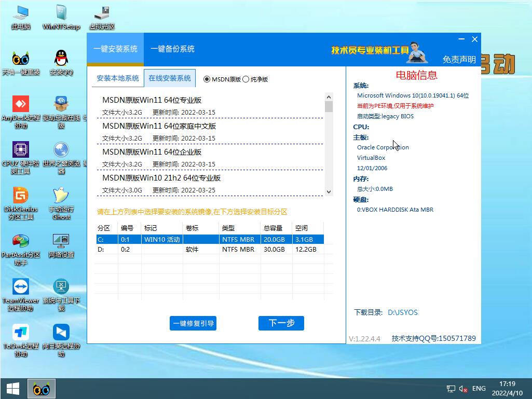Open the CPUZ 硬件检测工具 icon
This screenshot has height=399, width=532.
(21, 158)
